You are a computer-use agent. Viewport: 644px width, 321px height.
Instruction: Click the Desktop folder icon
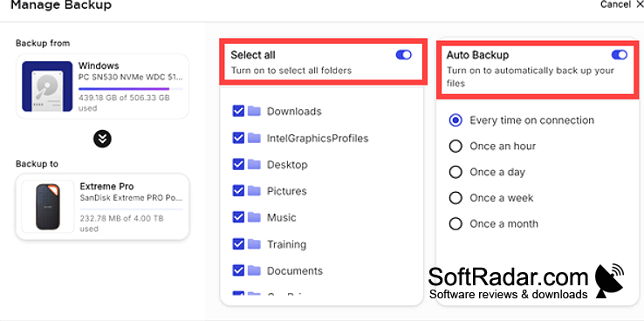pyautogui.click(x=254, y=164)
